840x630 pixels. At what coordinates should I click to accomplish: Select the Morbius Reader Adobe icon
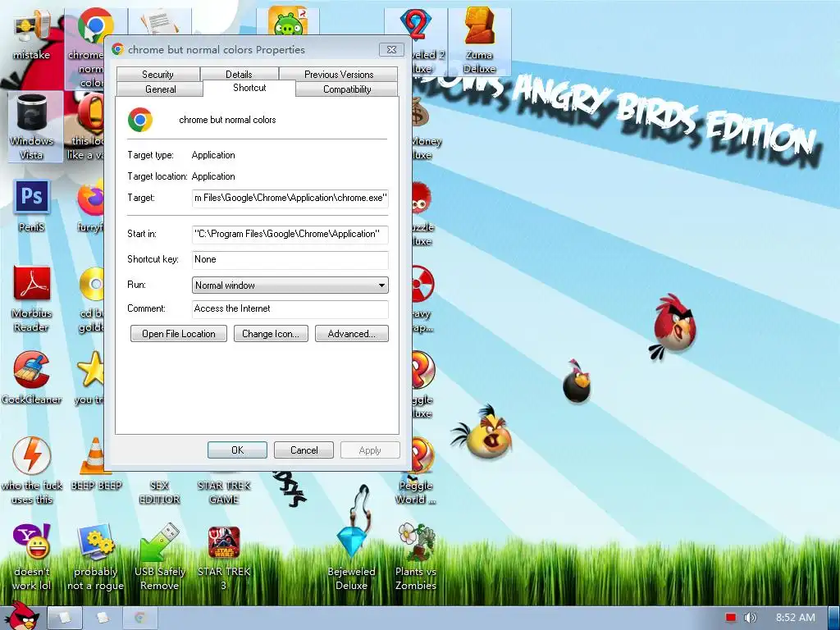[31, 298]
